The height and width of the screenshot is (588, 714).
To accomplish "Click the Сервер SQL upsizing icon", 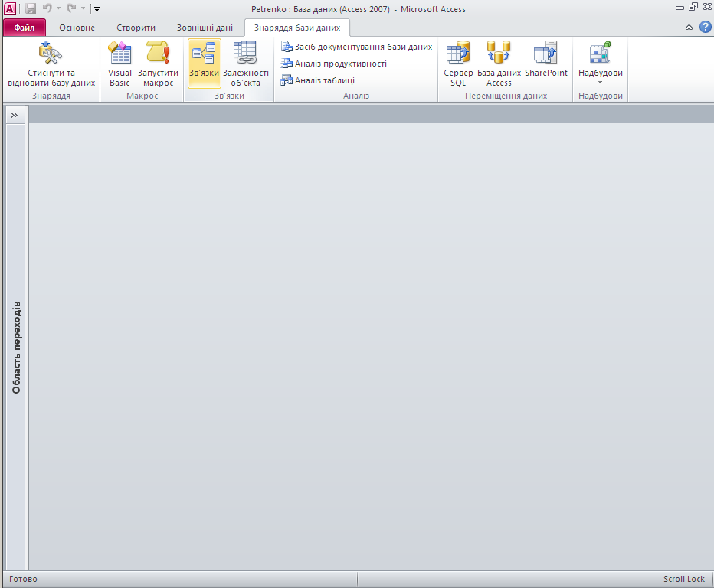I will coord(458,52).
